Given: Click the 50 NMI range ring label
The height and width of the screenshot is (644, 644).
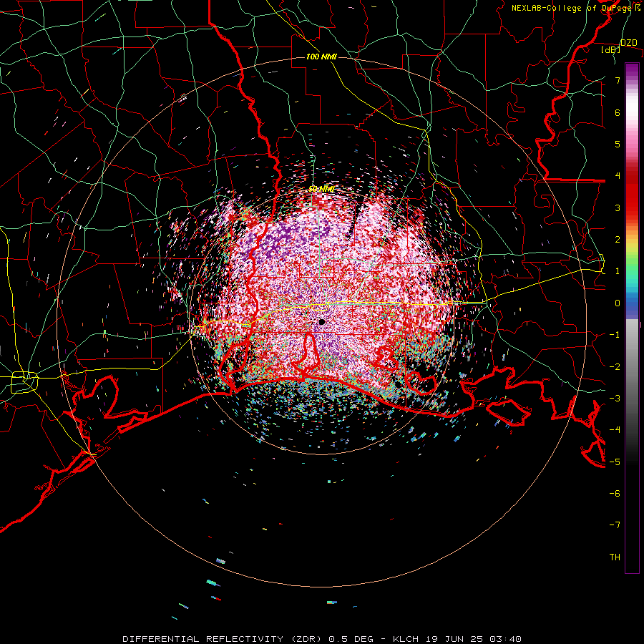Looking at the screenshot, I should (x=321, y=189).
